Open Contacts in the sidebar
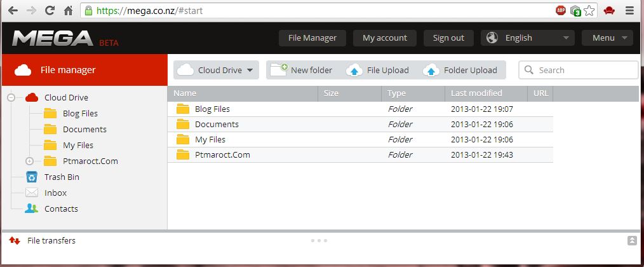 [x=61, y=209]
